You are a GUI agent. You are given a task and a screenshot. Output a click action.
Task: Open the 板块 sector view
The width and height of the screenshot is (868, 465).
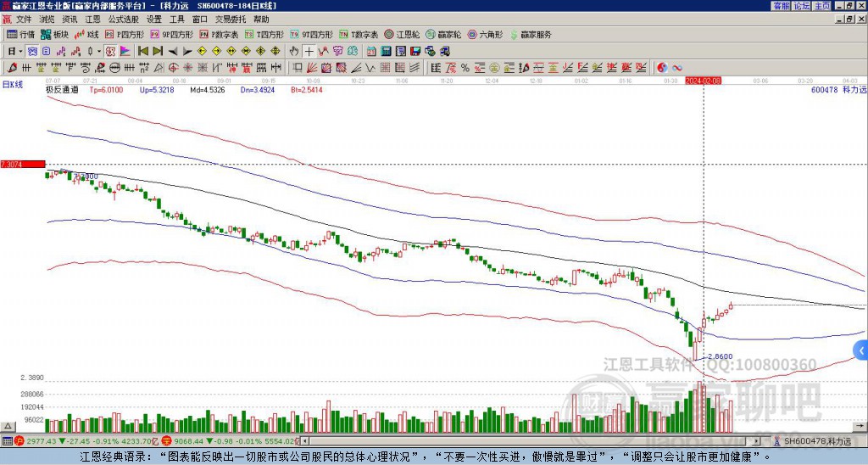point(54,34)
